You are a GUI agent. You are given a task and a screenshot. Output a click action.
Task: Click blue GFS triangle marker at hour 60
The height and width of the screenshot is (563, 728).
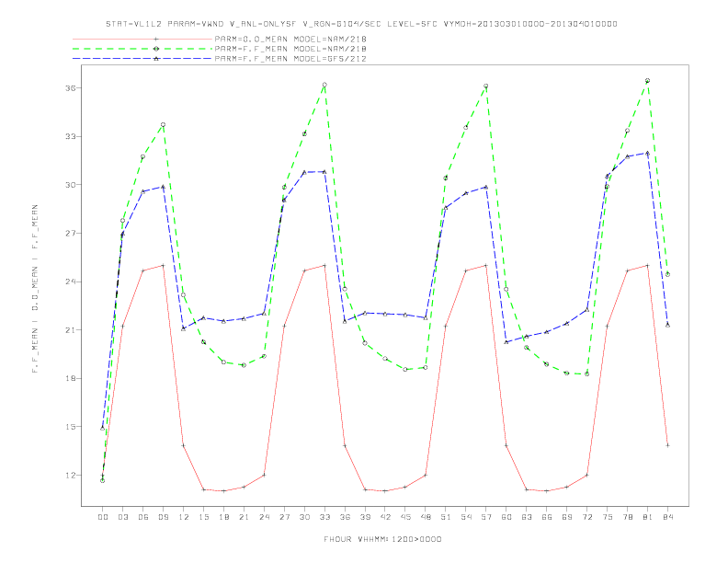(506, 342)
